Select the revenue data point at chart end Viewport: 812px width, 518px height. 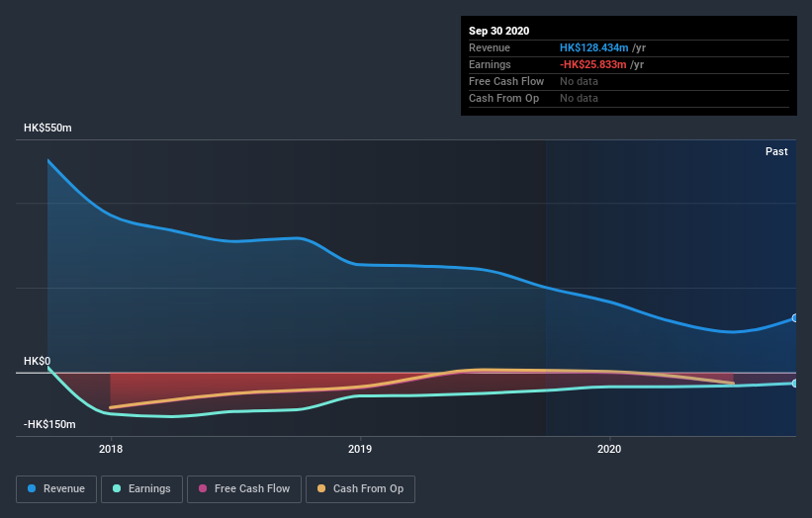pos(795,318)
